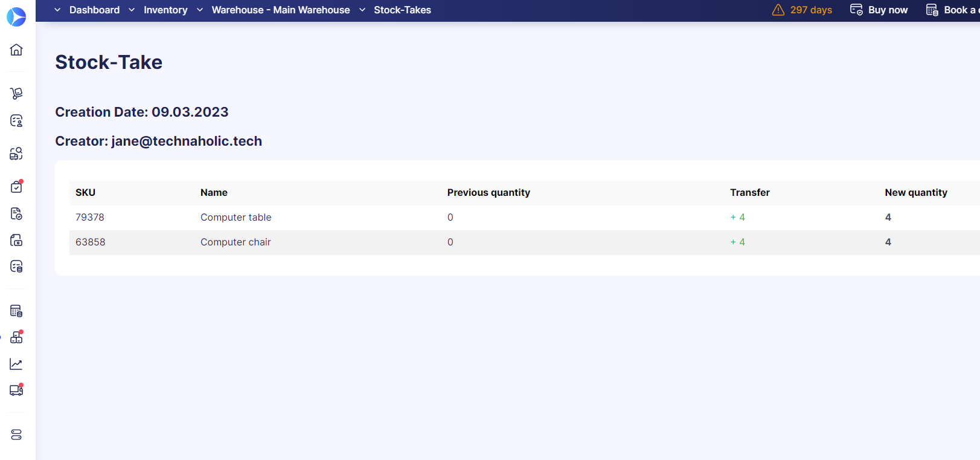Open Stock-Takes breadcrumb
This screenshot has width=980, height=460.
[x=402, y=10]
